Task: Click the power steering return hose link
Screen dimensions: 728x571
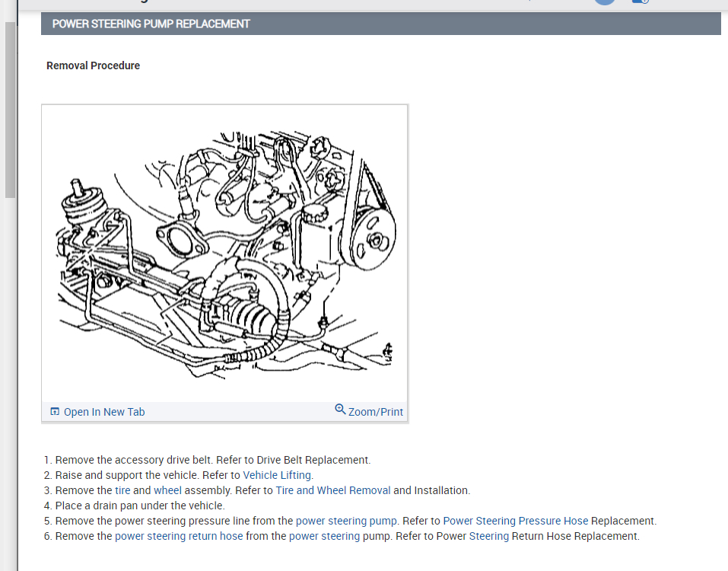Action: (179, 536)
